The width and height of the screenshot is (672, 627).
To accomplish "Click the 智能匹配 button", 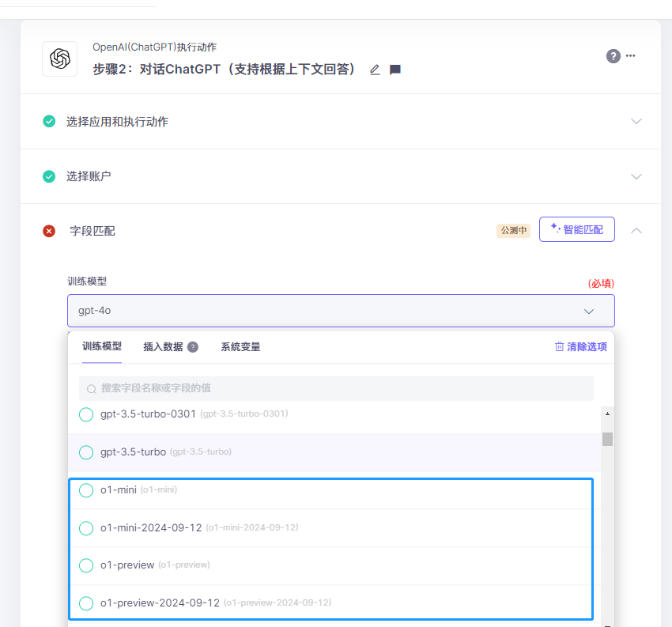I will coord(577,229).
